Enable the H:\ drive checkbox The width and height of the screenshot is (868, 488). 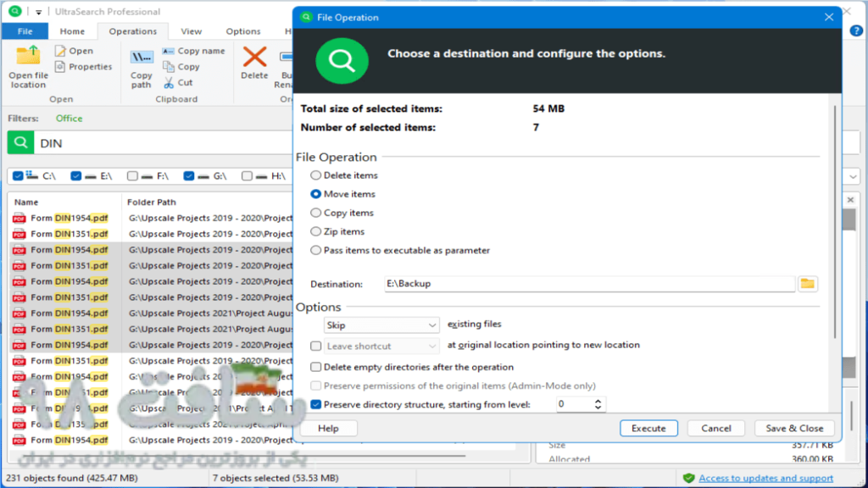(x=247, y=176)
